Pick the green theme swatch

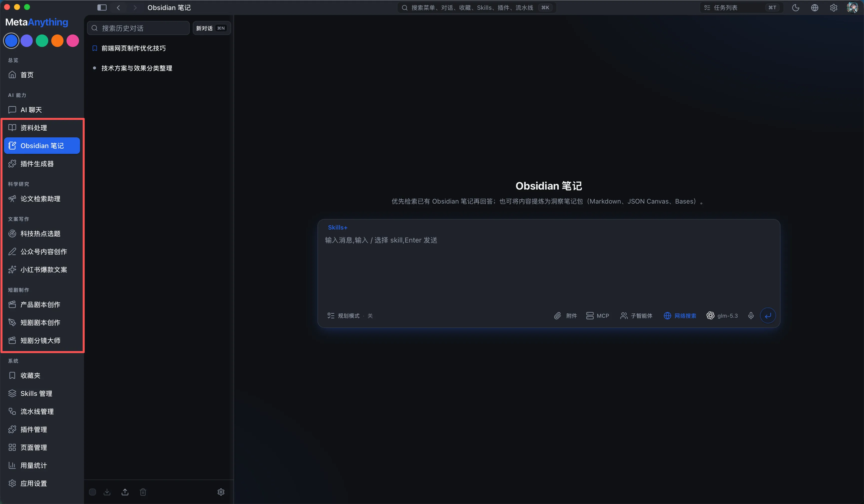pyautogui.click(x=42, y=41)
